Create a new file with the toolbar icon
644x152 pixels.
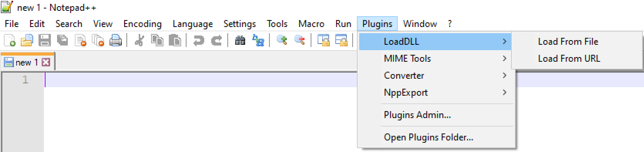pyautogui.click(x=9, y=40)
